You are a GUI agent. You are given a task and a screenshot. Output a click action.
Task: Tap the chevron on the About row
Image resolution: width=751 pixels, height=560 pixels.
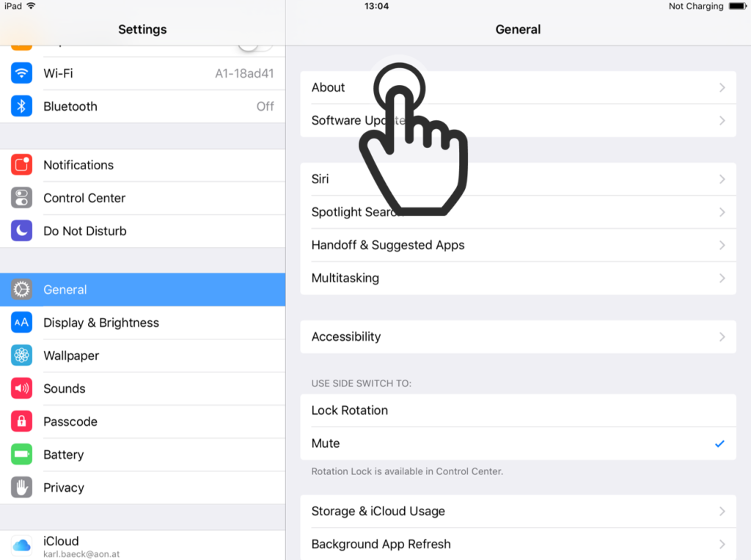click(x=722, y=87)
